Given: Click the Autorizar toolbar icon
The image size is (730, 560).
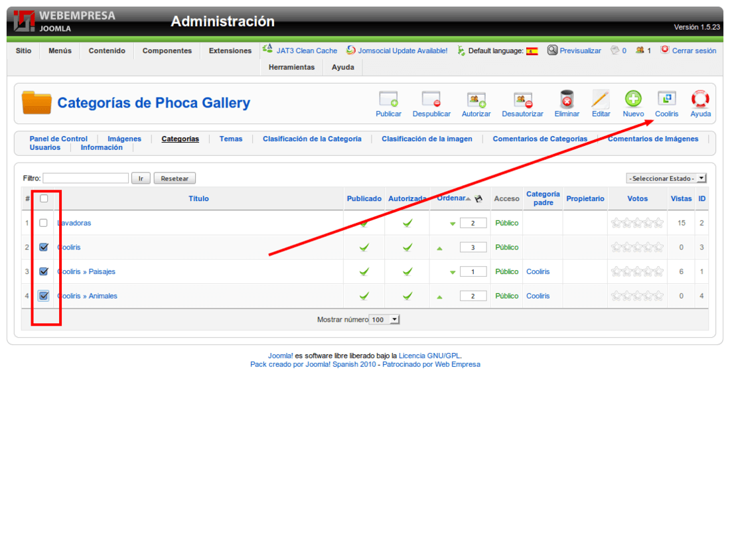Looking at the screenshot, I should [476, 99].
